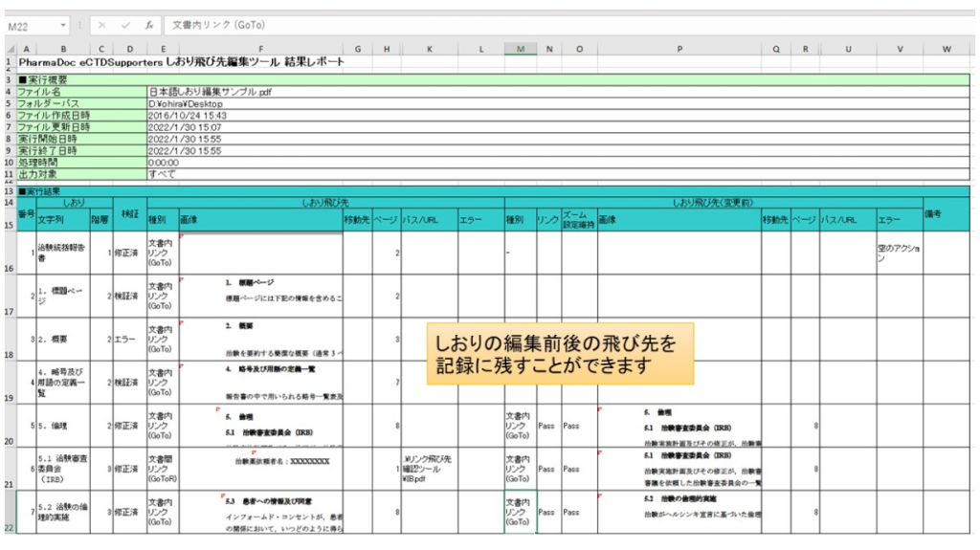Select column P header

click(679, 49)
